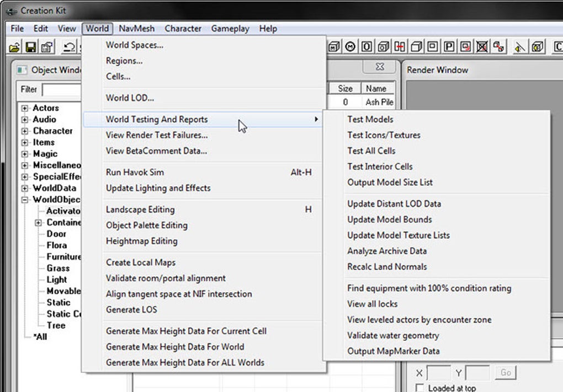Screen dimensions: 563x392
Task: Click the preferences icon next to save
Action: coord(47,47)
